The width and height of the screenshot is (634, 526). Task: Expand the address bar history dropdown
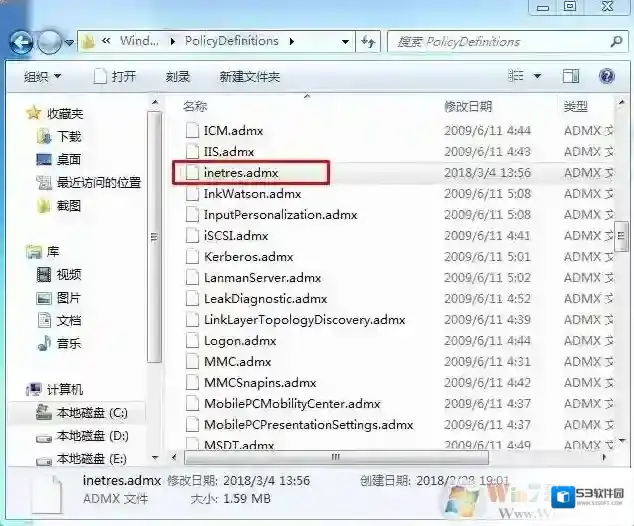pyautogui.click(x=345, y=42)
